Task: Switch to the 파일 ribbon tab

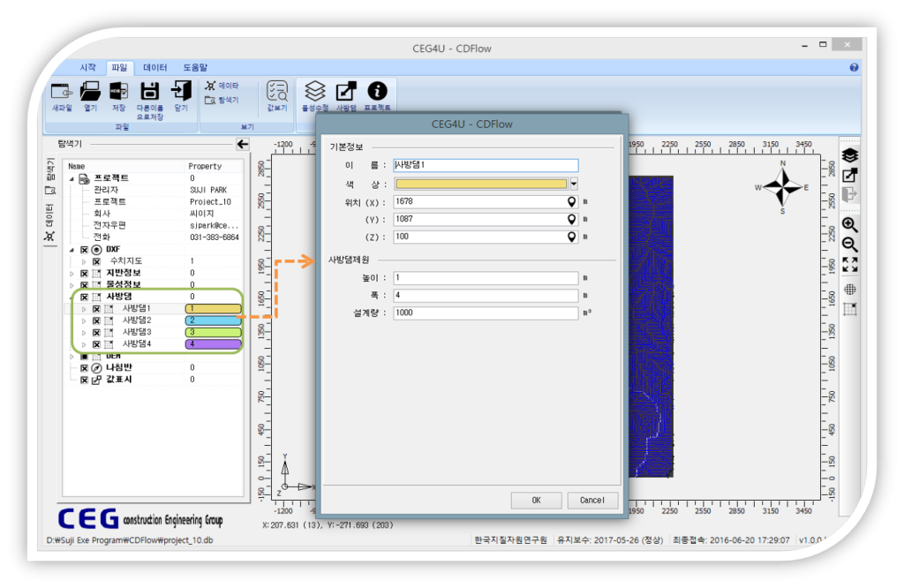Action: (x=119, y=67)
